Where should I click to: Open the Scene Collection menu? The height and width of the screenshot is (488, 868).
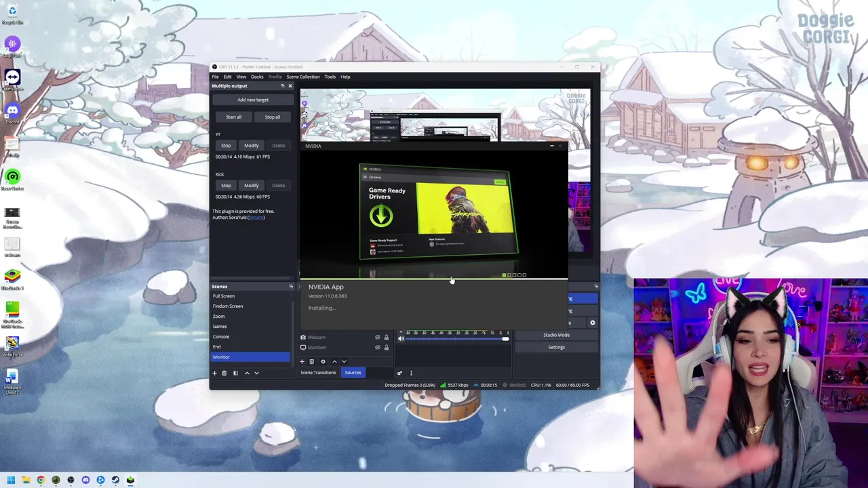tap(303, 77)
